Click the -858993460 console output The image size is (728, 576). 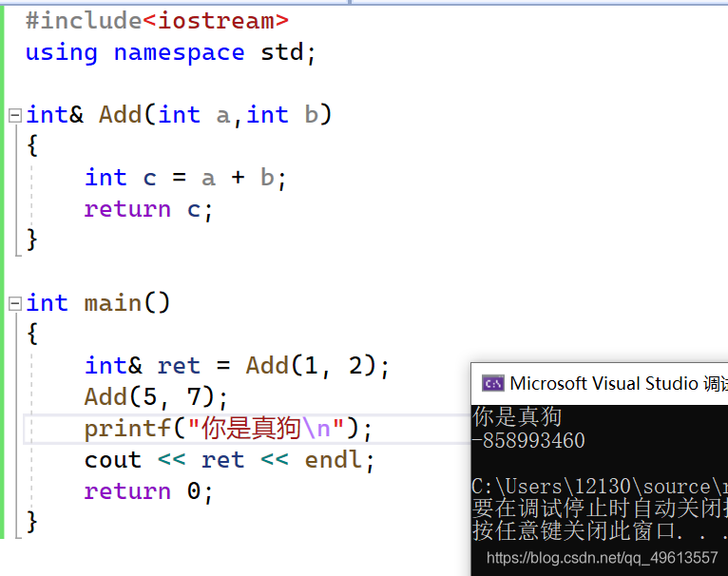point(528,440)
